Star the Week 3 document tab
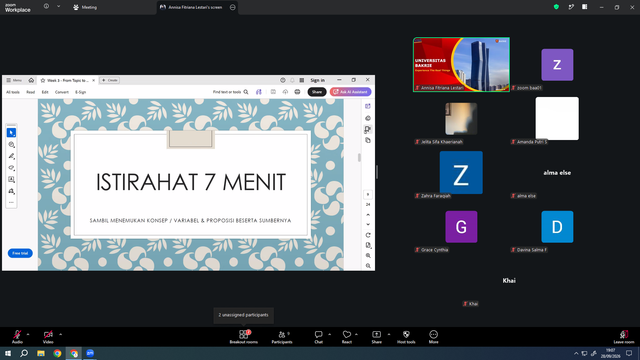 [43, 80]
